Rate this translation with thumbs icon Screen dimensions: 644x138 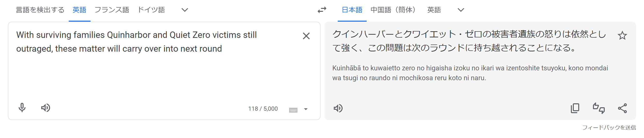[x=599, y=108]
